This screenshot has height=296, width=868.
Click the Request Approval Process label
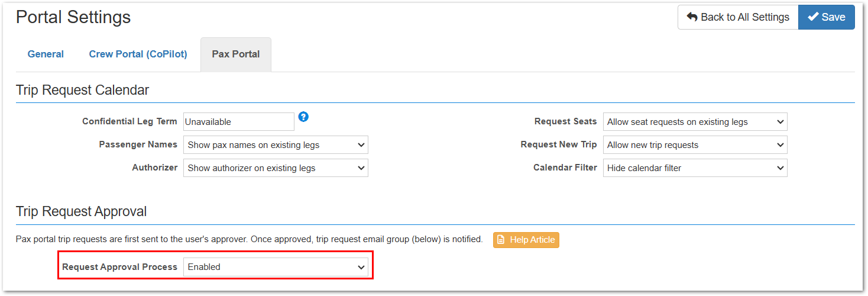119,267
